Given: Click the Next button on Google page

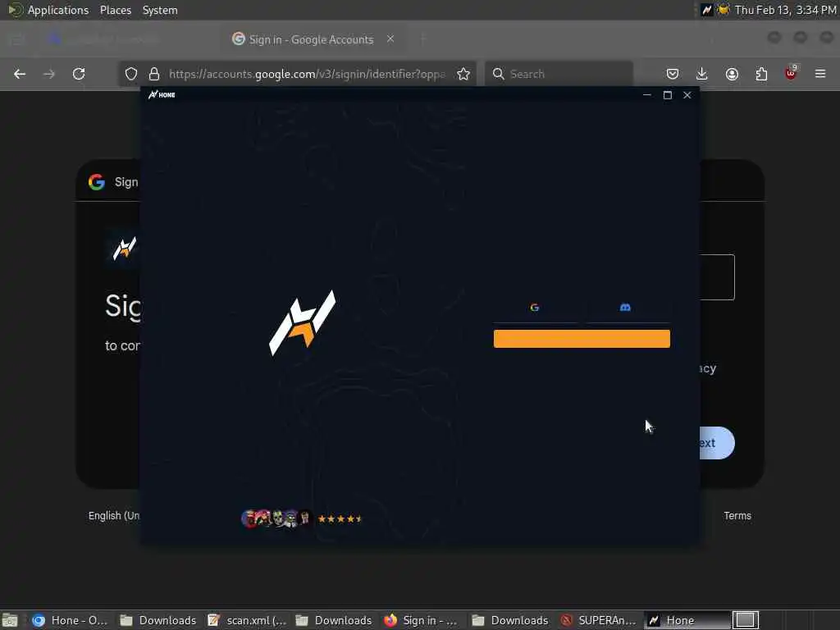Looking at the screenshot, I should (717, 443).
